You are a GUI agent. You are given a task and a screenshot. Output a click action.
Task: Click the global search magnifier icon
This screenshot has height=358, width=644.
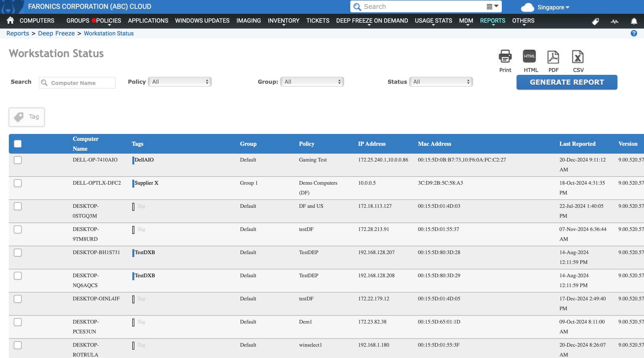(x=357, y=7)
